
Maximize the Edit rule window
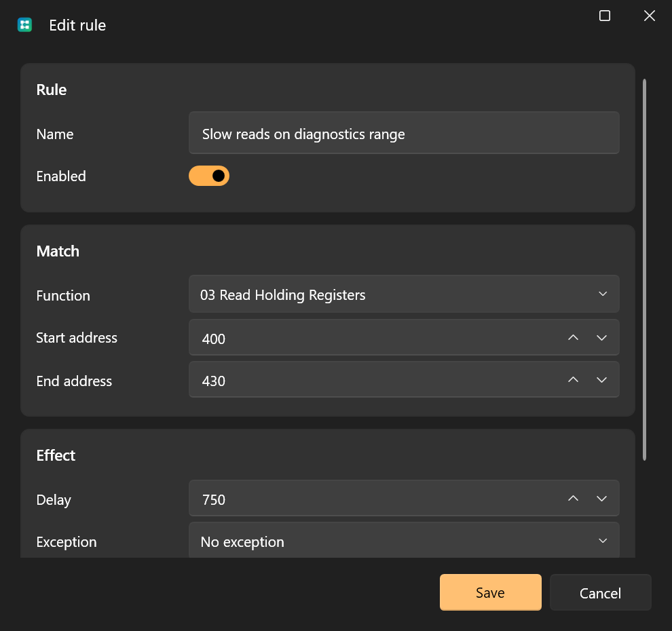(604, 16)
